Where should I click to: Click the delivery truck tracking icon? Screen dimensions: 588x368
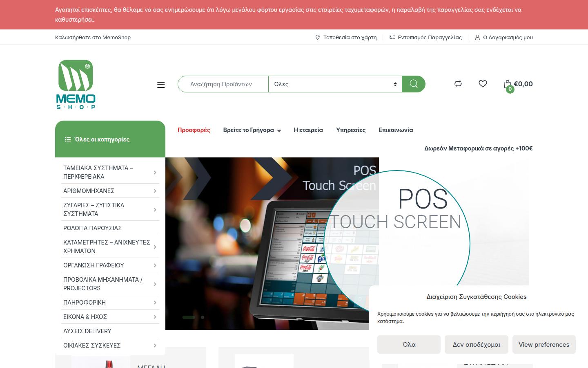click(x=392, y=37)
